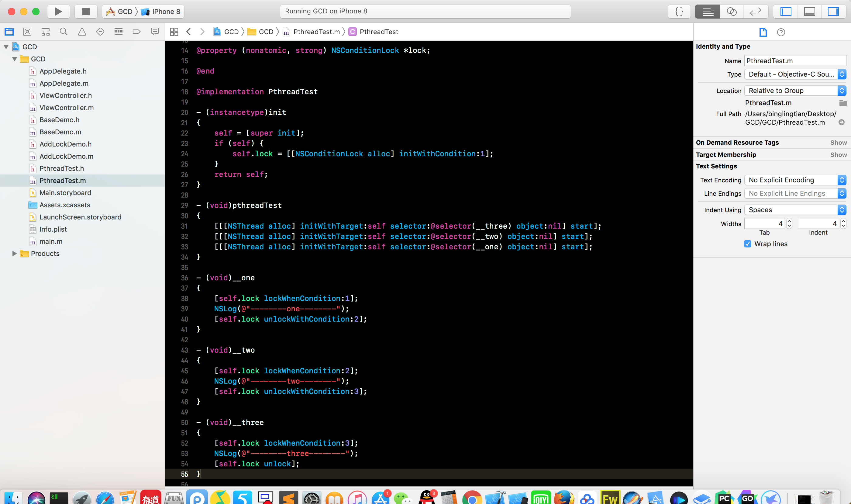
Task: Click the Run (play) button
Action: (x=58, y=12)
